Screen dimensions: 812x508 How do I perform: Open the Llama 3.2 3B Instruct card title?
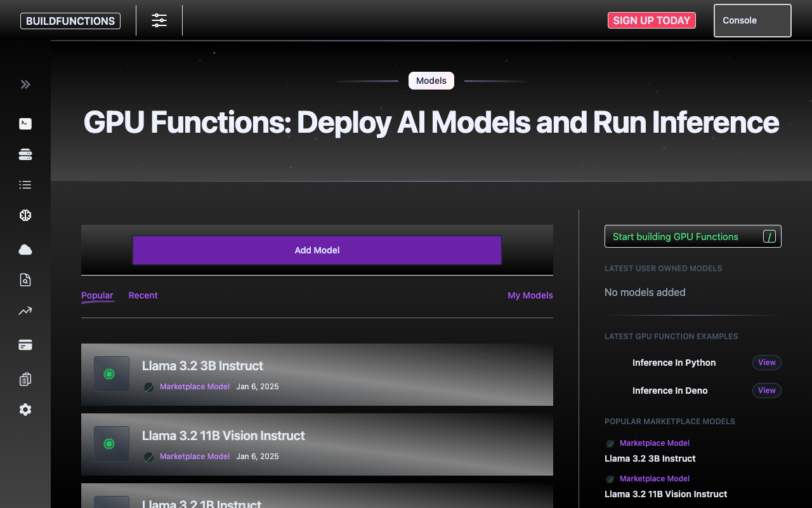pyautogui.click(x=202, y=366)
